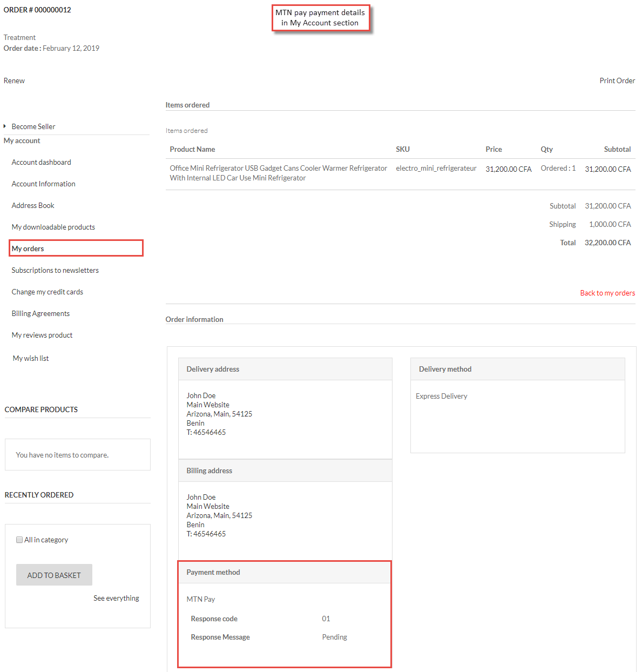This screenshot has height=672, width=642.
Task: Expand the Become Seller section
Action: pos(33,126)
